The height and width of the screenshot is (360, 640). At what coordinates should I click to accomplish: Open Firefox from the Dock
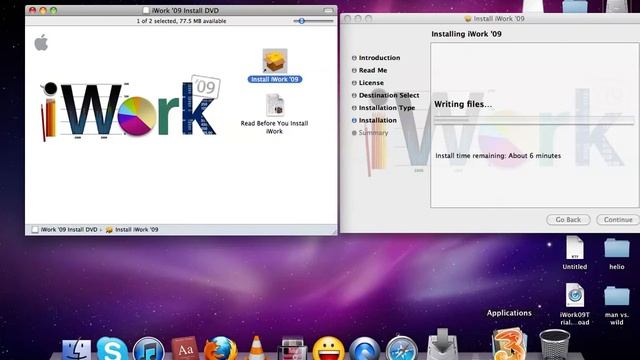pos(221,349)
